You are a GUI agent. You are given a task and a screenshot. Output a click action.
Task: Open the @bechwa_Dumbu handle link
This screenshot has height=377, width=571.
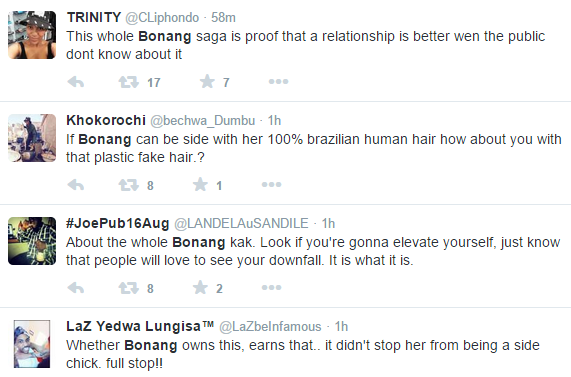tap(203, 121)
